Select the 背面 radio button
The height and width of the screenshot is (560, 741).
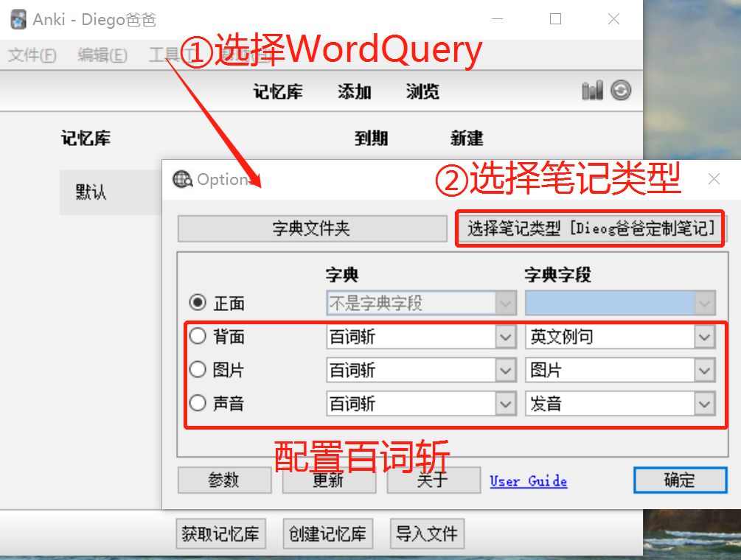click(198, 336)
